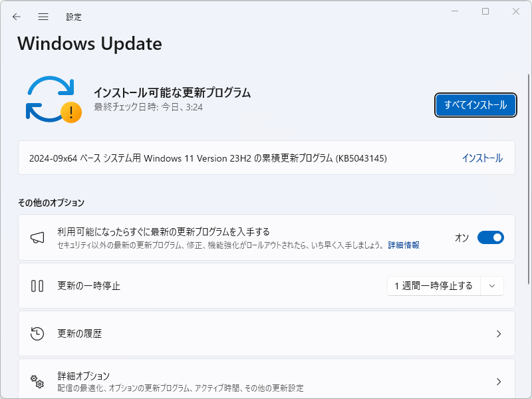Click the back arrow at top left
The width and height of the screenshot is (532, 399).
tap(17, 17)
